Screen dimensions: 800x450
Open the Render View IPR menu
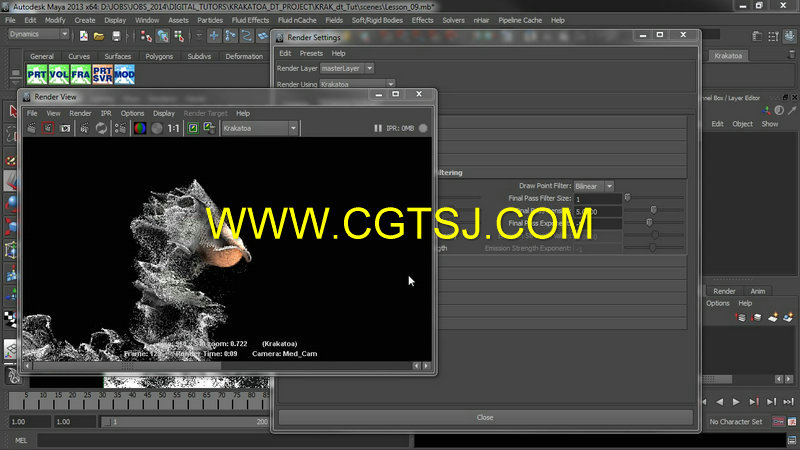(106, 113)
